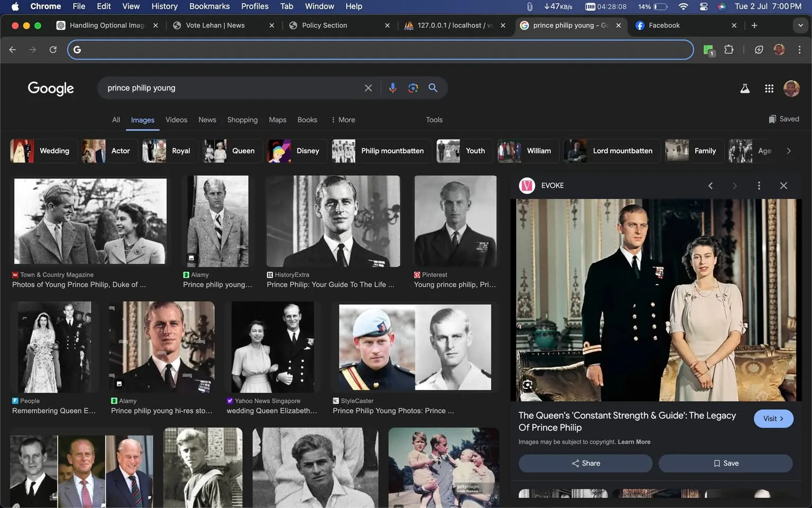The width and height of the screenshot is (812, 508).
Task: Open the Pinterest young prince philip thumbnail
Action: [456, 221]
